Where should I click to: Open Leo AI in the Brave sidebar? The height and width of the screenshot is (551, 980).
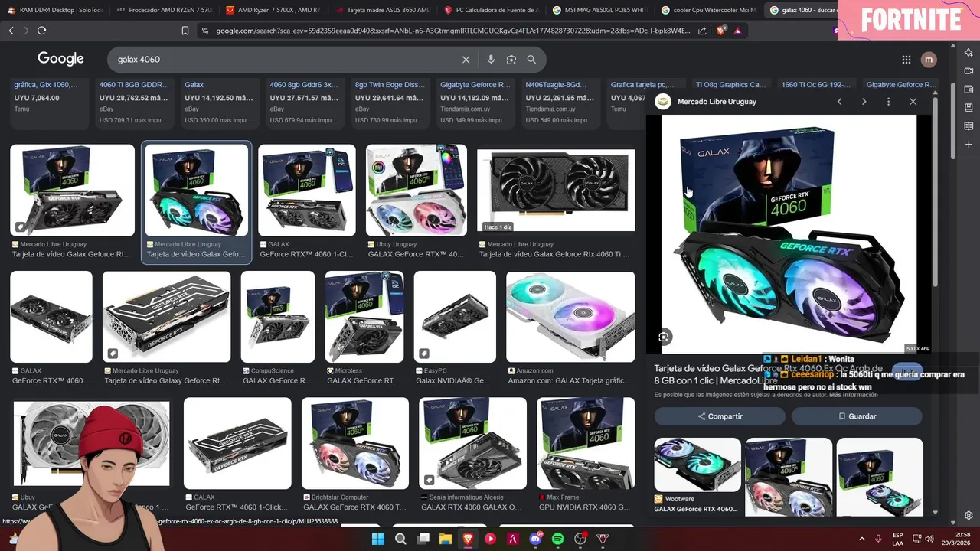point(969,53)
